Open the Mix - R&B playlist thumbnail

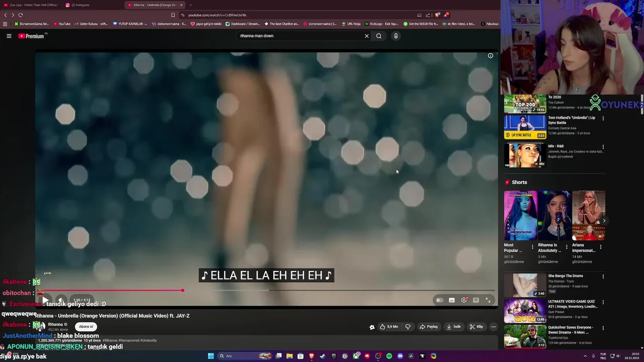pos(525,155)
